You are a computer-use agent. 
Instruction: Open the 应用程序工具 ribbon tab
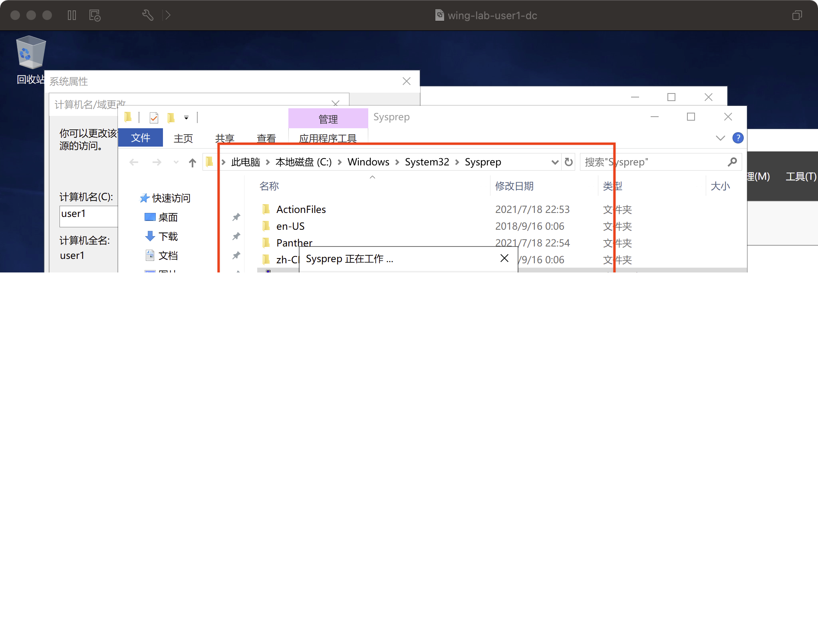coord(328,138)
